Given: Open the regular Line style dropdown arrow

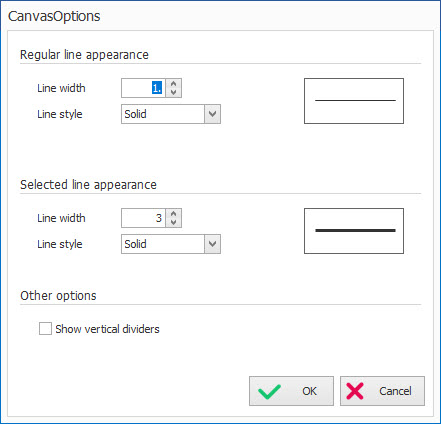Looking at the screenshot, I should click(x=212, y=114).
